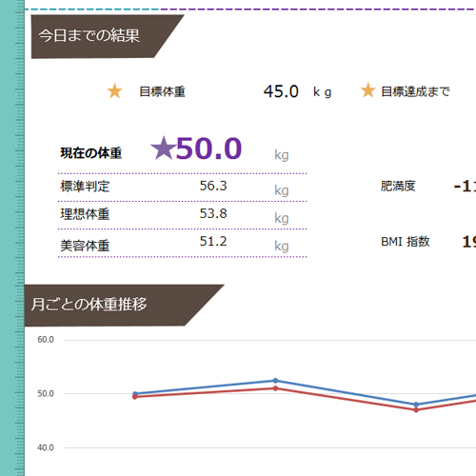The width and height of the screenshot is (476, 476).
Task: Select the current weight value 50.0
Action: [209, 149]
